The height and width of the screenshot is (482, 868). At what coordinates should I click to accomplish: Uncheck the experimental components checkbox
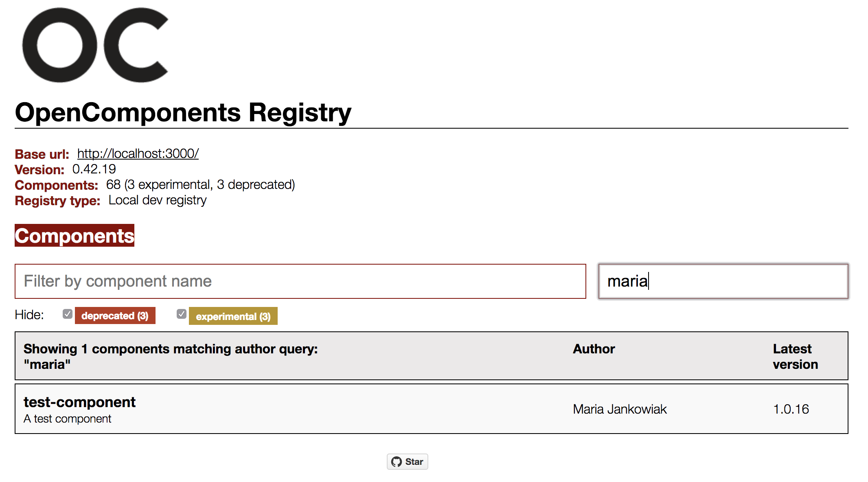(181, 313)
